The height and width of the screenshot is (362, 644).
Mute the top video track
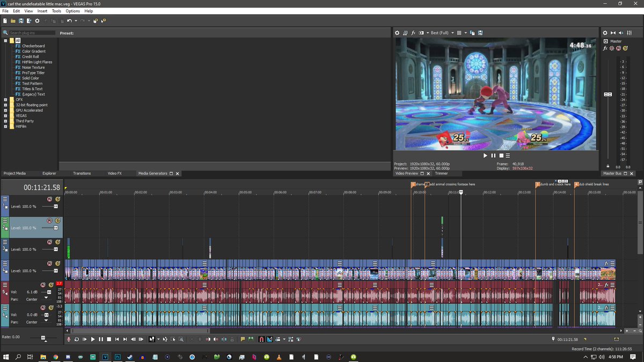pyautogui.click(x=49, y=199)
